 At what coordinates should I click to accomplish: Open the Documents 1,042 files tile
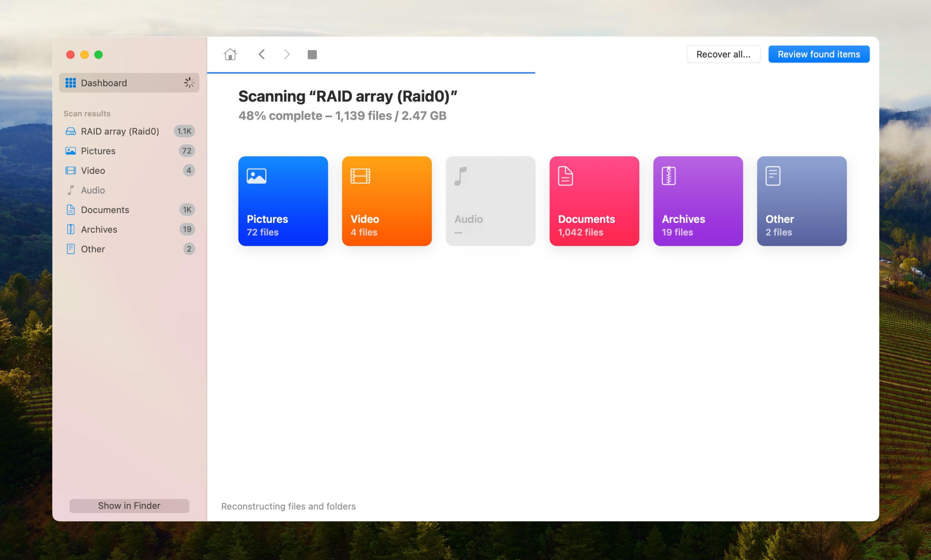pos(594,201)
